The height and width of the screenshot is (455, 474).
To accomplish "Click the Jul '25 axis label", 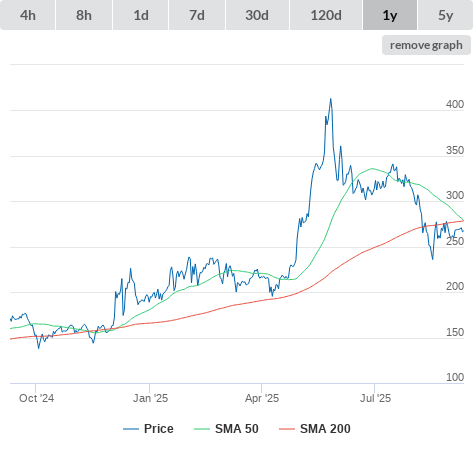I will coord(375,398).
